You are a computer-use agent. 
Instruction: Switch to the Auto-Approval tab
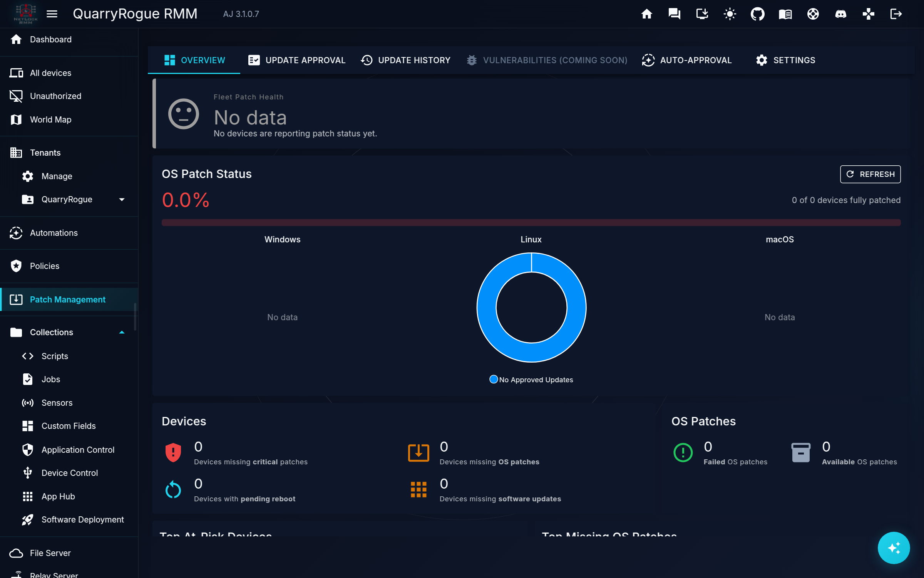(x=686, y=60)
